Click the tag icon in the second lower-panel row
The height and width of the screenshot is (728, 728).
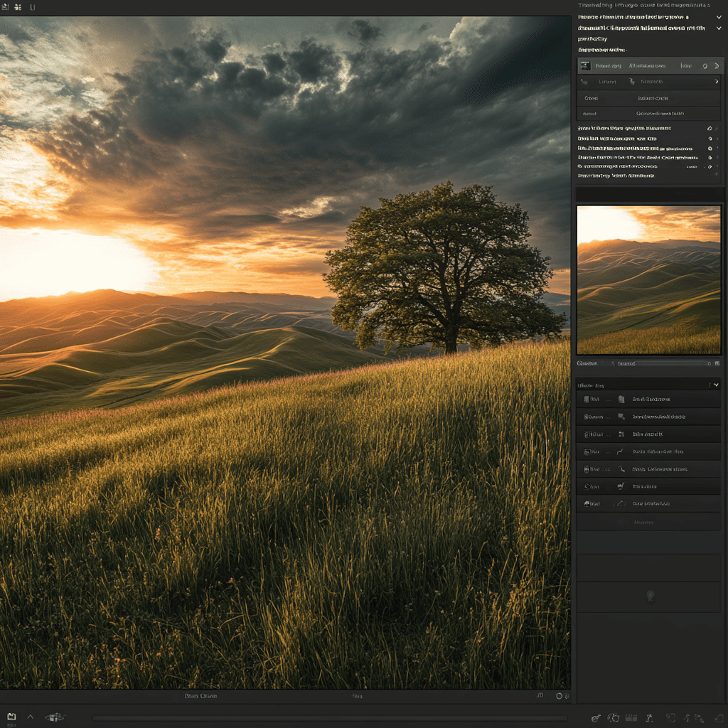click(621, 417)
